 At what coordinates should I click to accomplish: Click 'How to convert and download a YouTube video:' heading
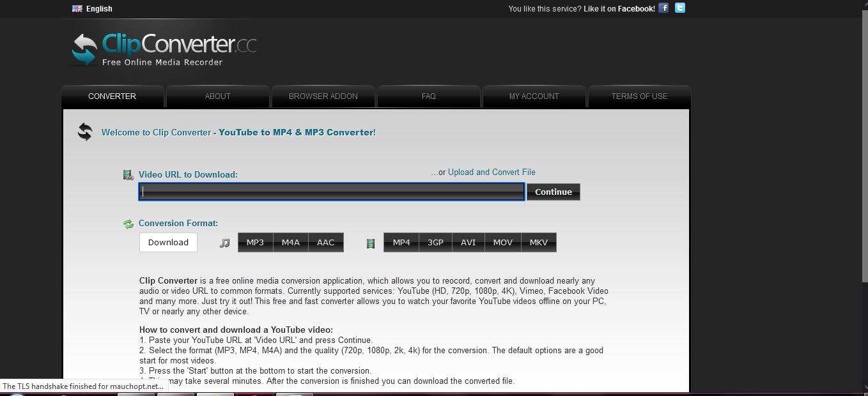click(x=236, y=330)
